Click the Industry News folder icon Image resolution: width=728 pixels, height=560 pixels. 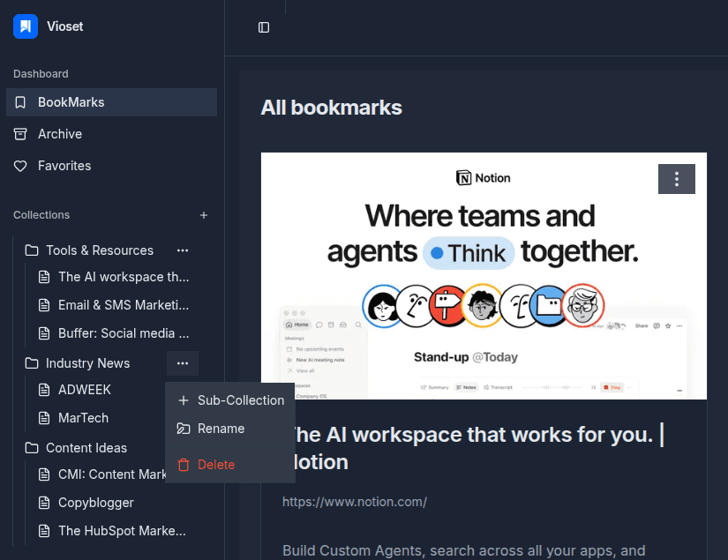pyautogui.click(x=32, y=363)
